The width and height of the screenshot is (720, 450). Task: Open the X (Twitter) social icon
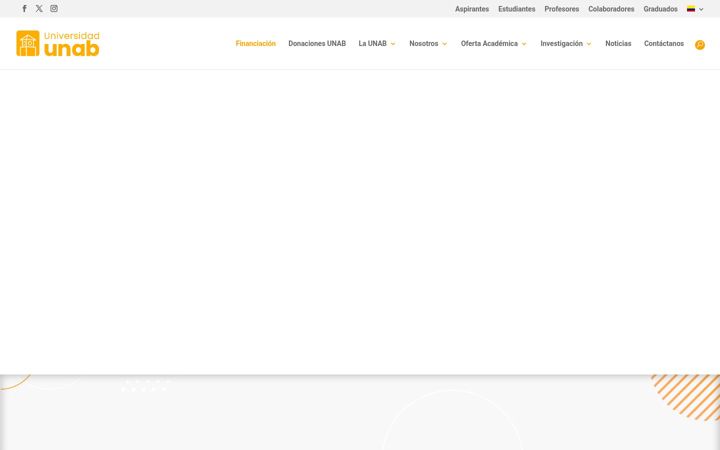coord(39,8)
